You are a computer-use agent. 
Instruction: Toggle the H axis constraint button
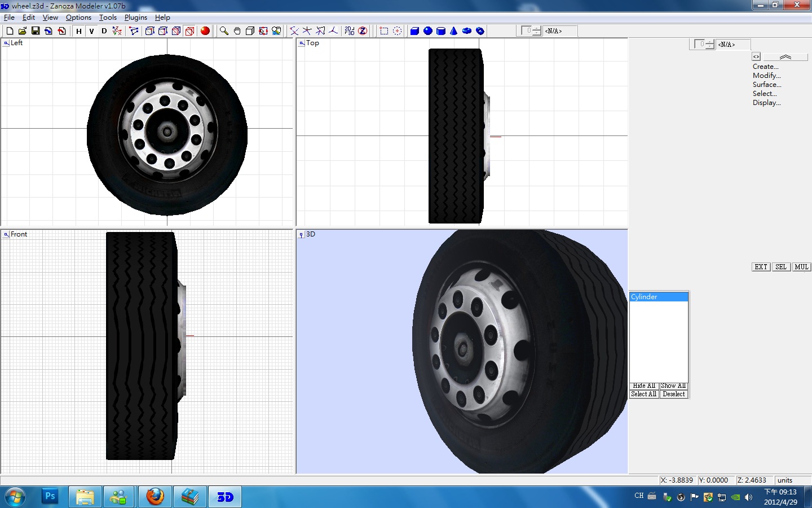79,31
